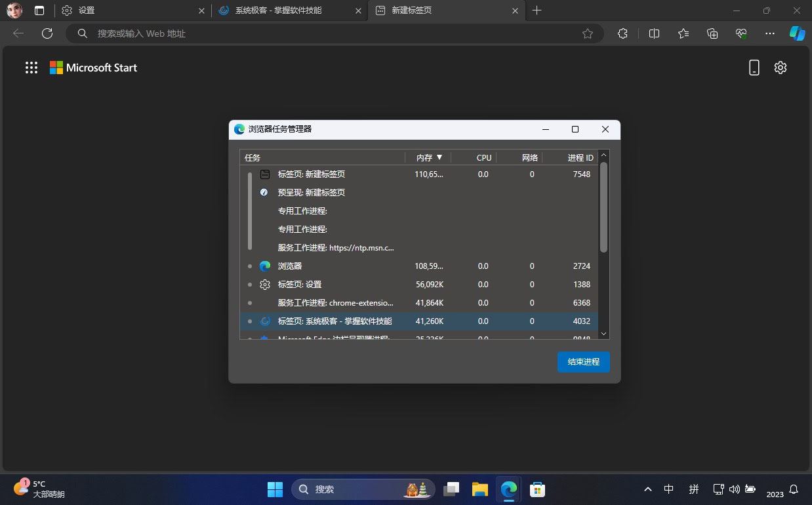The image size is (812, 505).
Task: Open the tab actions menu icon
Action: coord(40,10)
